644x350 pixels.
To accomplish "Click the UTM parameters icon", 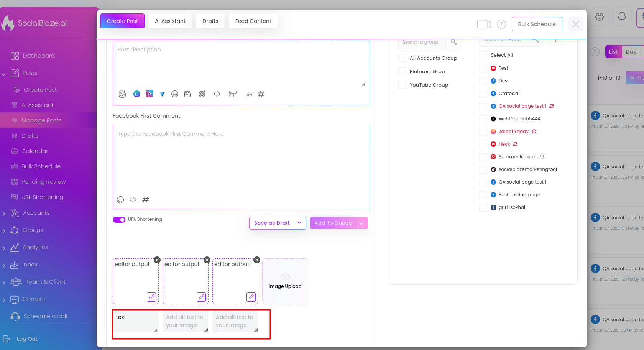I will coord(249,95).
